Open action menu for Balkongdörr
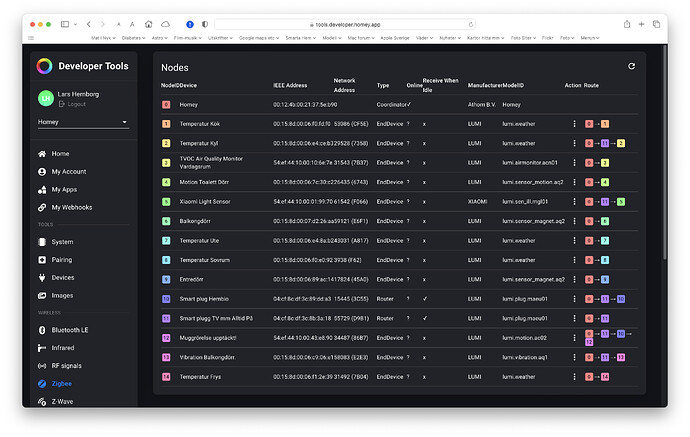The width and height of the screenshot is (690, 437). click(x=574, y=221)
